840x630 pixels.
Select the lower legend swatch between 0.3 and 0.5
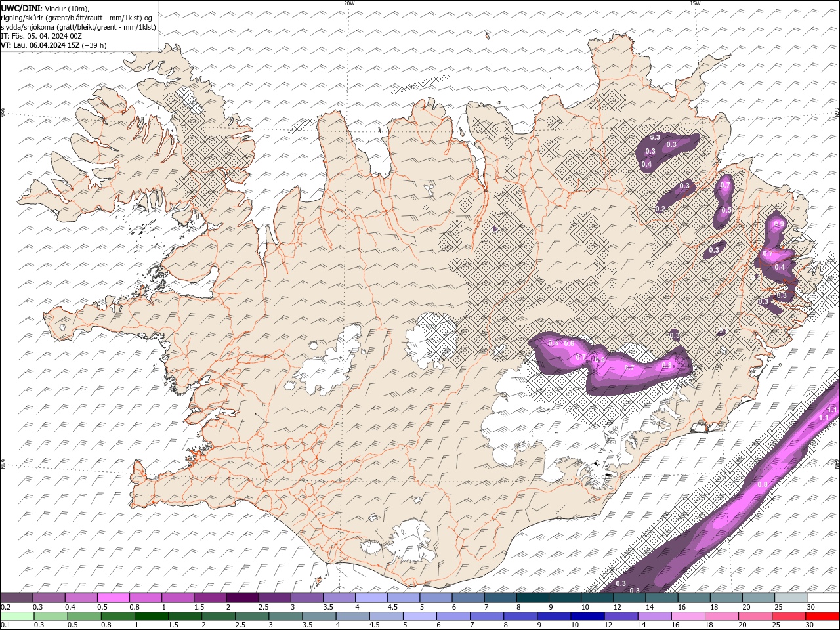click(x=51, y=616)
